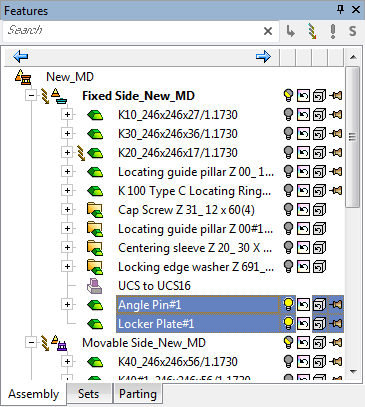Toggle light bulb visibility for K20_246x246x17/1.1730
The width and height of the screenshot is (365, 407).
288,153
